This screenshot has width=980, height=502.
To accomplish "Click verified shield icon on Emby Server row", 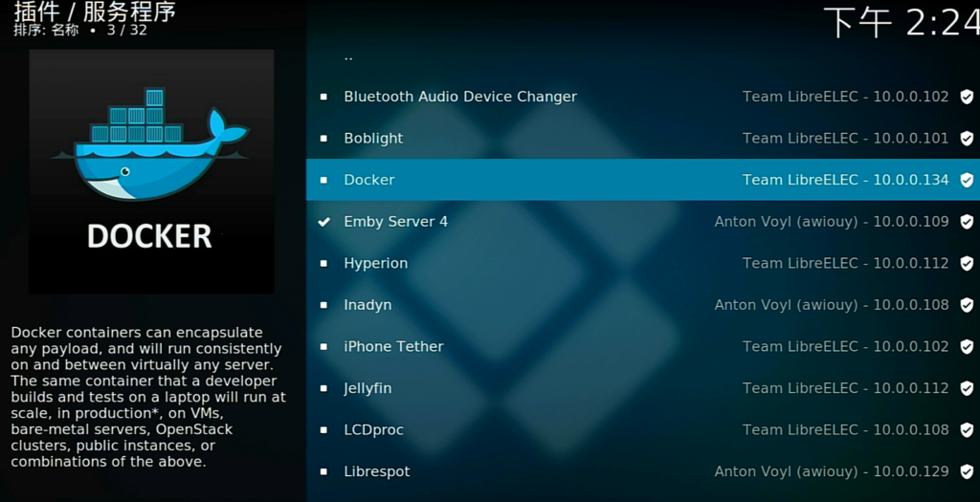I will tap(967, 222).
